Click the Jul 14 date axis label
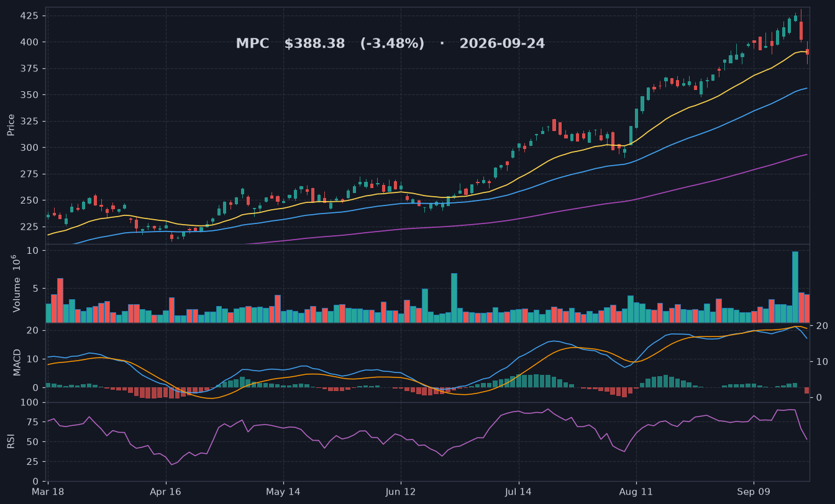 click(x=518, y=492)
